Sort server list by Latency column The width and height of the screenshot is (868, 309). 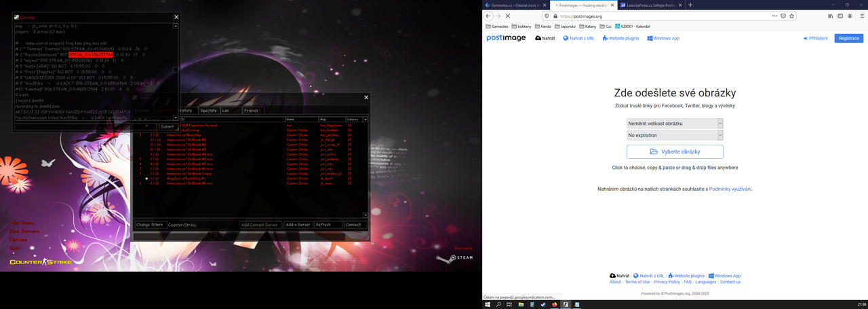tap(354, 119)
